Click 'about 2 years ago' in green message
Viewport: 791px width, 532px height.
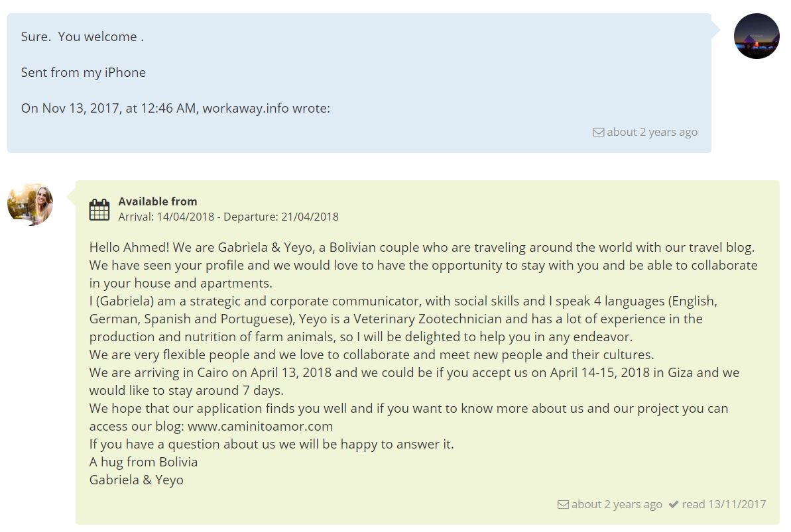click(x=617, y=504)
